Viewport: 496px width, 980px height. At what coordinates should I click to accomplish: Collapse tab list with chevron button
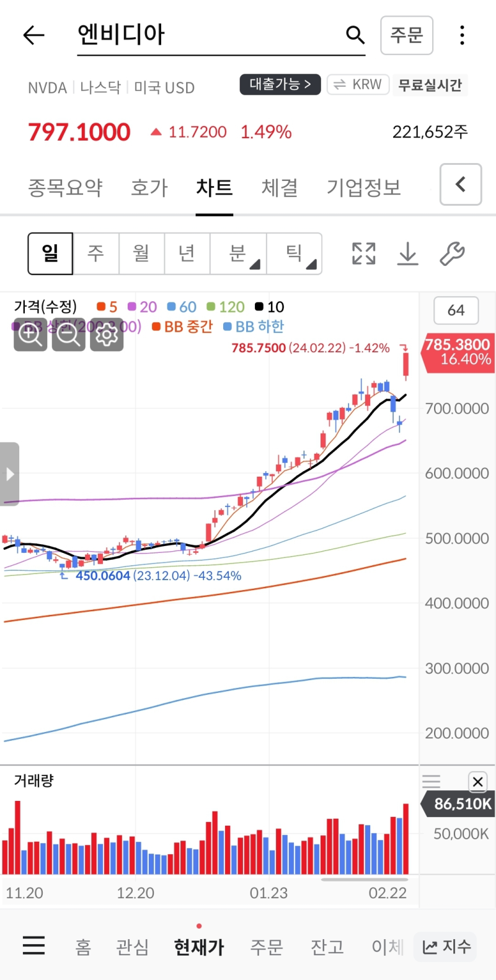461,184
